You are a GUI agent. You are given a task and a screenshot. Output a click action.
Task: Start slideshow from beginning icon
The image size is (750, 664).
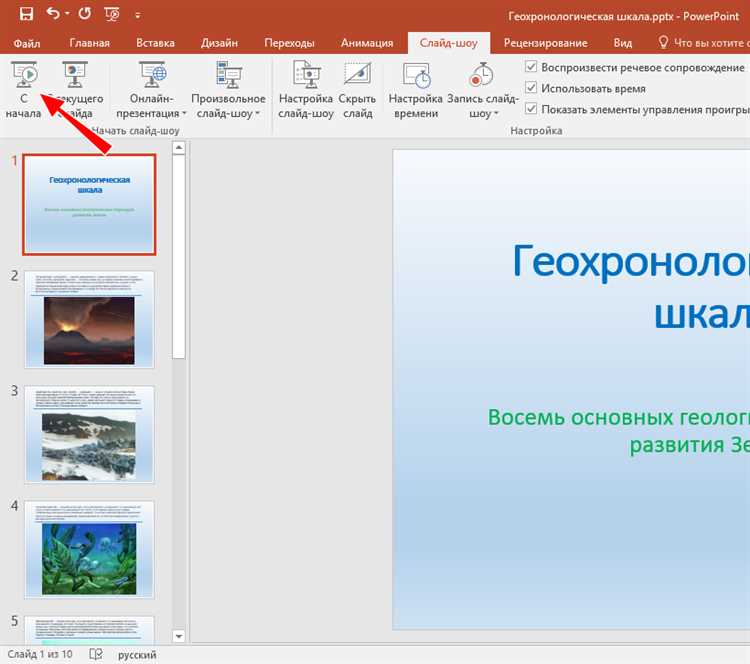(25, 75)
